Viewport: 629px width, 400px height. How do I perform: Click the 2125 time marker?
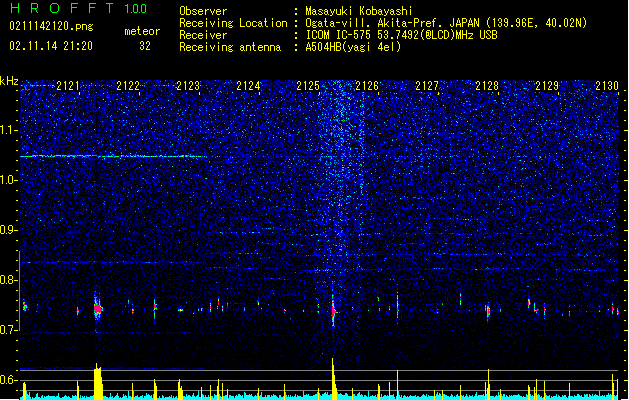point(308,86)
